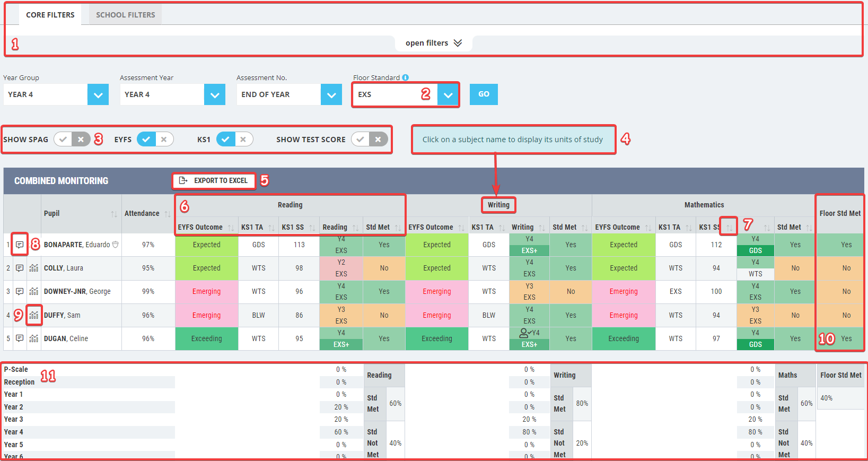This screenshot has width=868, height=461.
Task: Disable KS1 toggle cross
Action: coord(243,140)
